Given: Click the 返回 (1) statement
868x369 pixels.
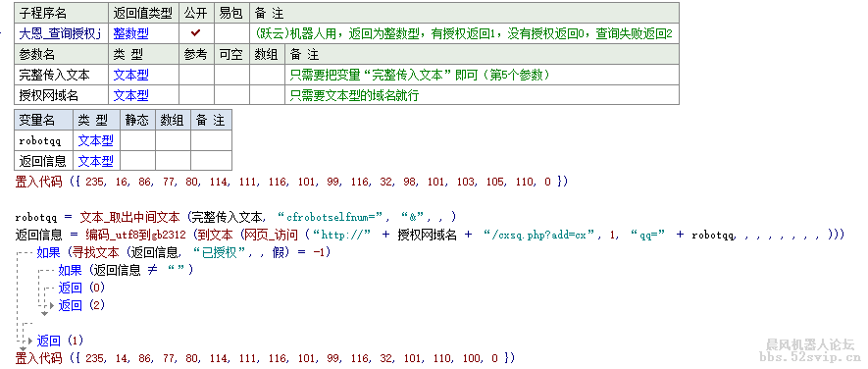Looking at the screenshot, I should (60, 341).
